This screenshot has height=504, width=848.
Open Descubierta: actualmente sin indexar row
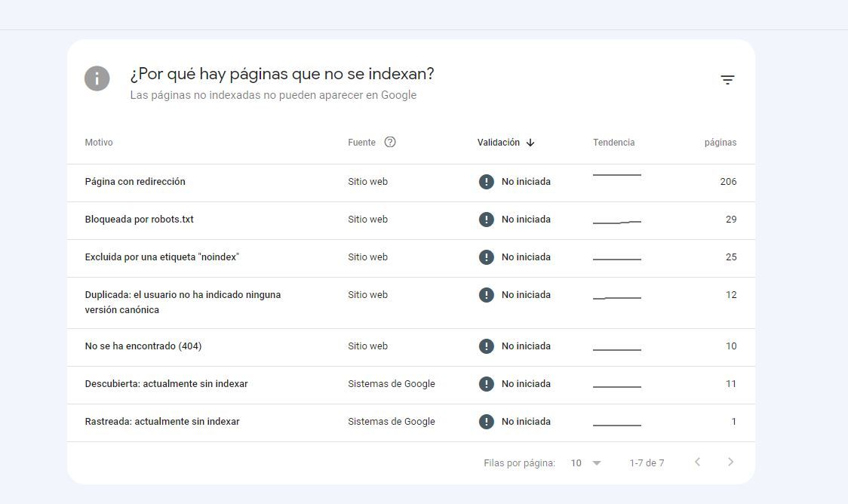[411, 385]
